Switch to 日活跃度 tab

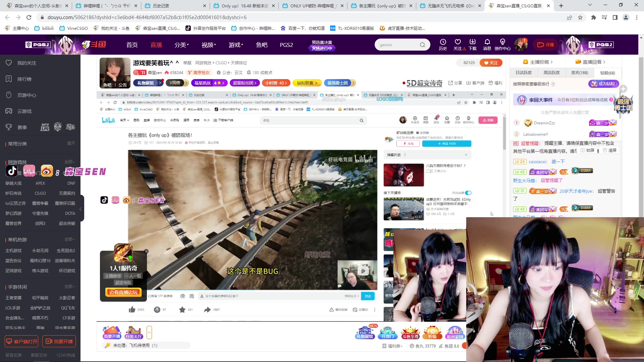coord(524,73)
